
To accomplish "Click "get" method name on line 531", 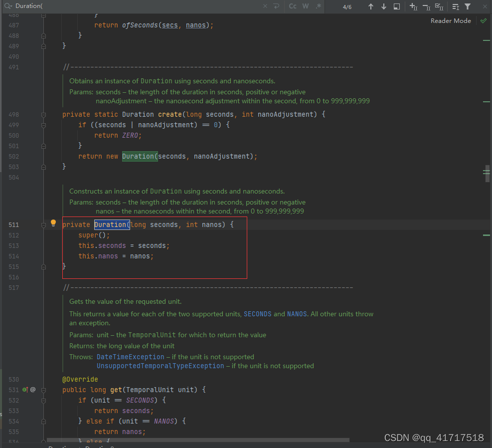I will (x=116, y=390).
